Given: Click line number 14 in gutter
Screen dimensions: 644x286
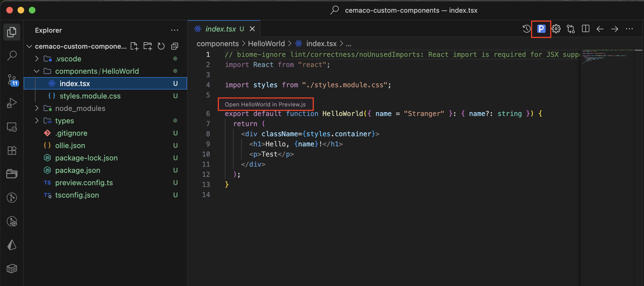Looking at the screenshot, I should coord(206,195).
